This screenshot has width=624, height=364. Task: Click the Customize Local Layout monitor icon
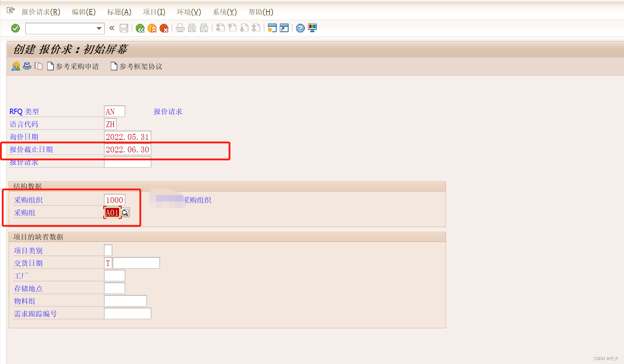coord(312,28)
